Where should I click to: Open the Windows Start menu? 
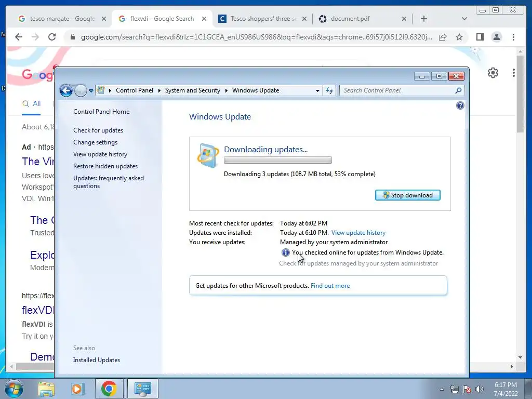(14, 389)
